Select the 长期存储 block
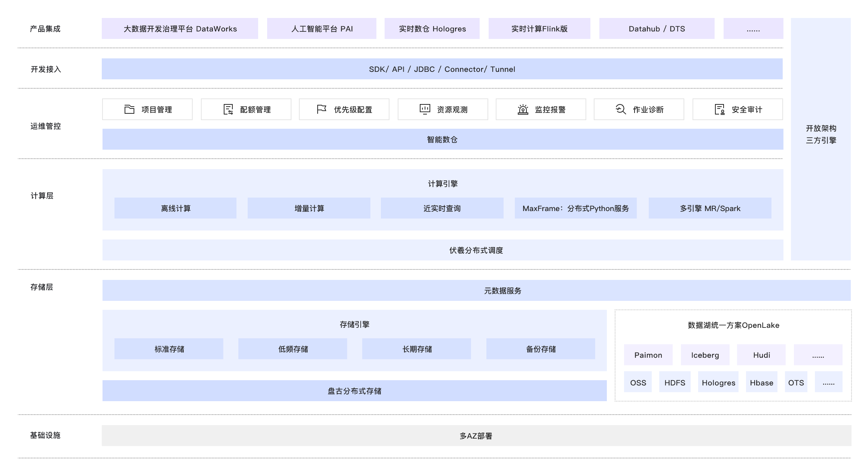 pos(416,349)
